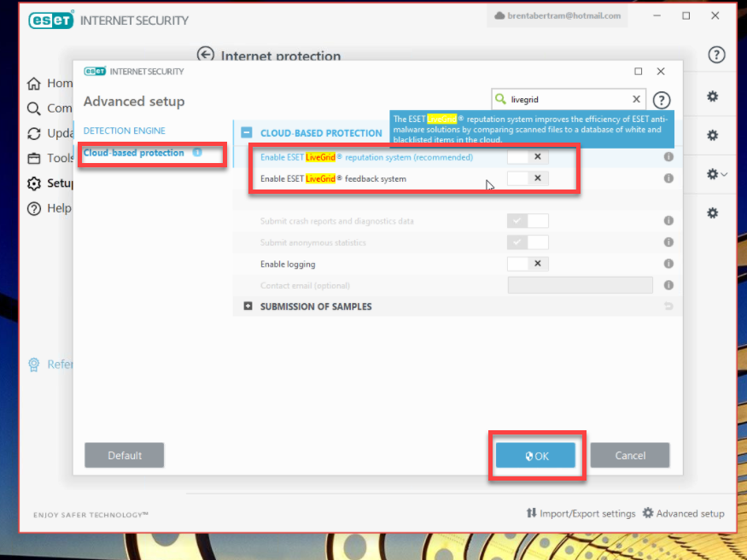Screen dimensions: 747x560
Task: Click the back arrow next to Internet protection
Action: [206, 55]
